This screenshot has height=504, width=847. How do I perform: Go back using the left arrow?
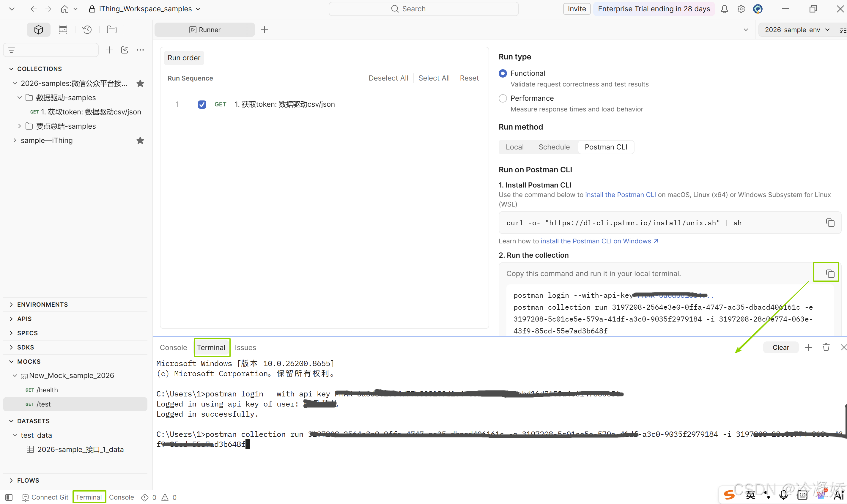[x=33, y=9]
